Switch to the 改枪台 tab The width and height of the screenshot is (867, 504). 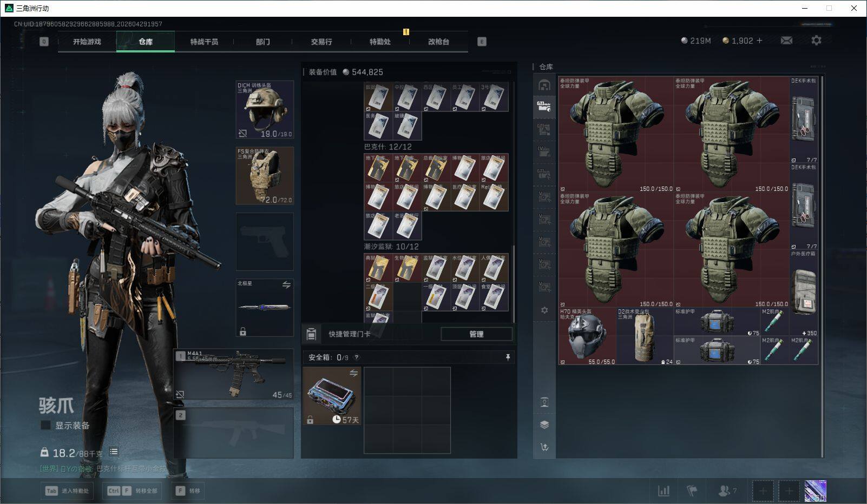[x=438, y=42]
